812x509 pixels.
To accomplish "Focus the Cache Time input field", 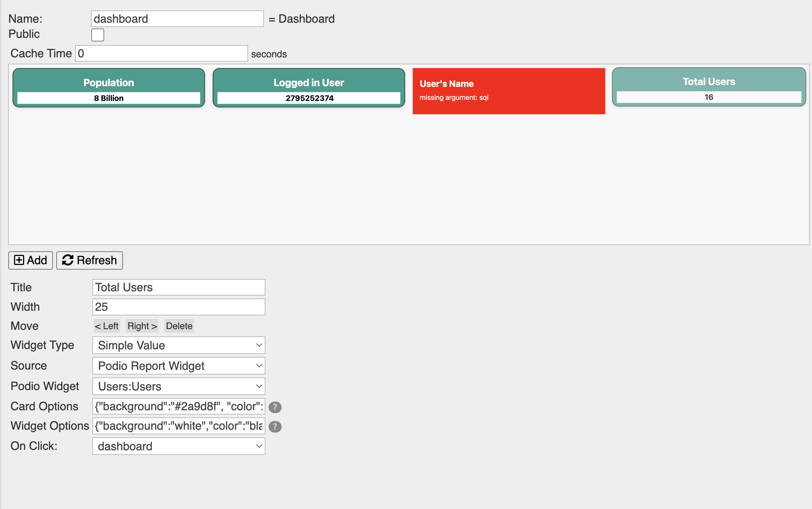I will [161, 53].
